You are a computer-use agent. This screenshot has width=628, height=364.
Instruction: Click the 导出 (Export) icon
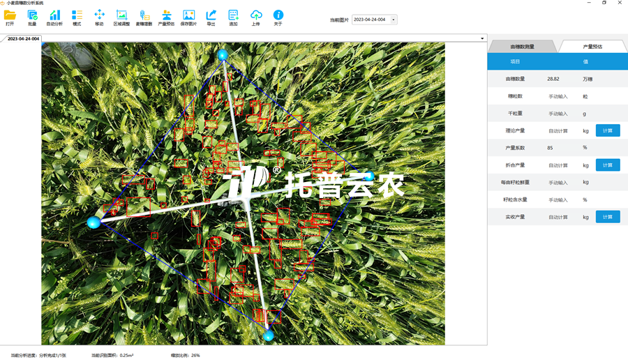[211, 15]
